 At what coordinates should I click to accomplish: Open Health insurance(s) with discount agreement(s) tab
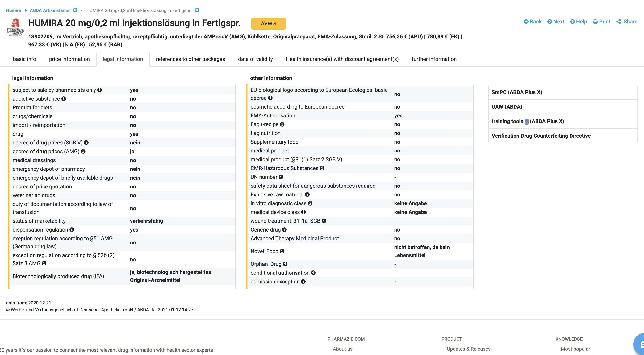tap(342, 59)
